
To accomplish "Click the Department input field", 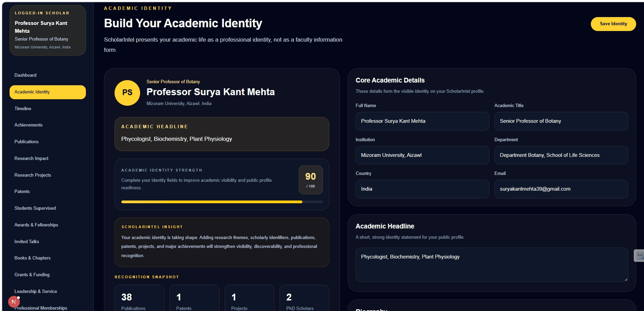I will pos(561,155).
